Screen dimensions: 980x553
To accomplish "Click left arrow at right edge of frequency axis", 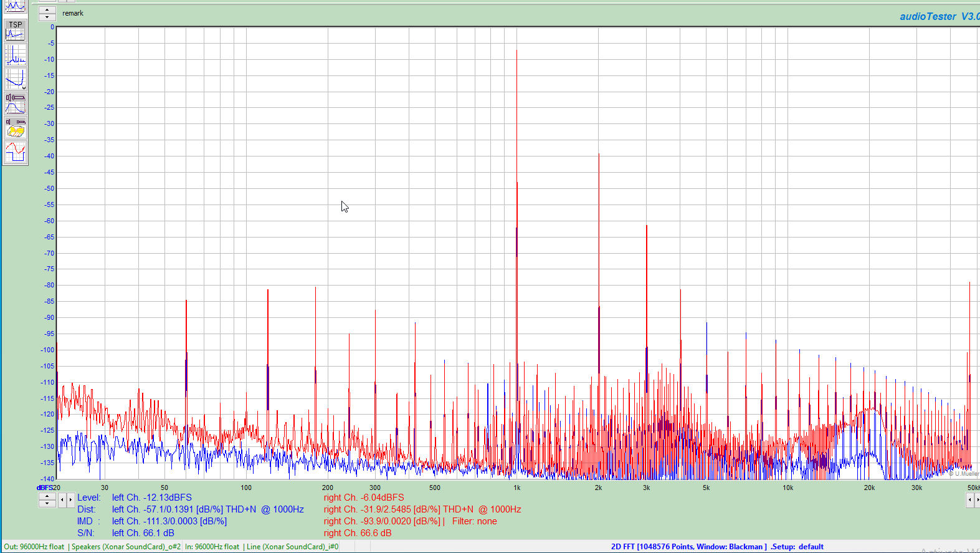I will (969, 500).
